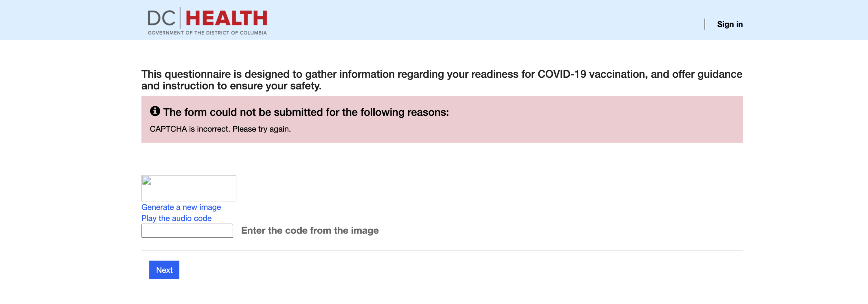Click the light blue header bar

point(472,20)
